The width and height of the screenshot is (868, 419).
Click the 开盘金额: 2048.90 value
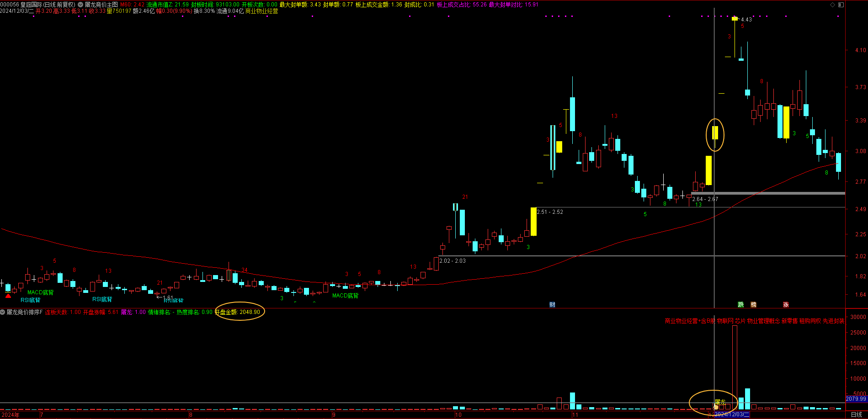[x=238, y=312]
